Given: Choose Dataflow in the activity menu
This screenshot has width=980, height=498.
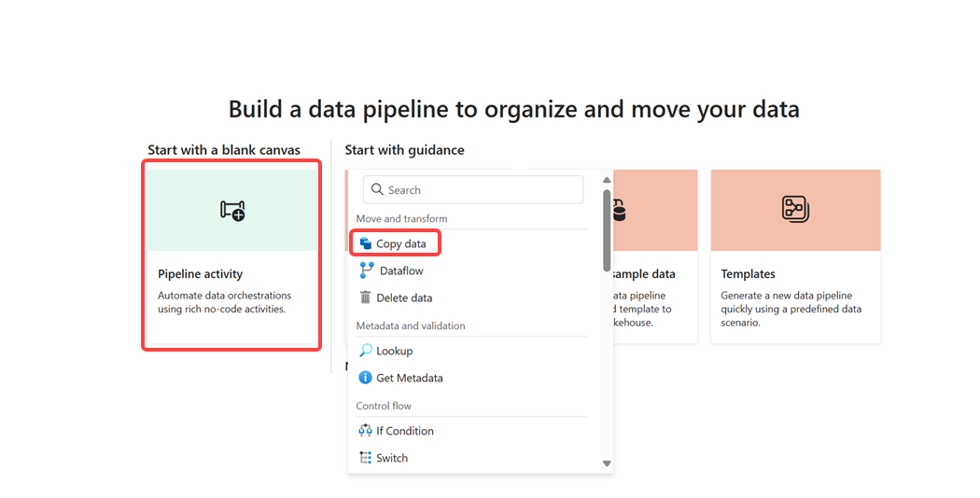Looking at the screenshot, I should tap(401, 271).
